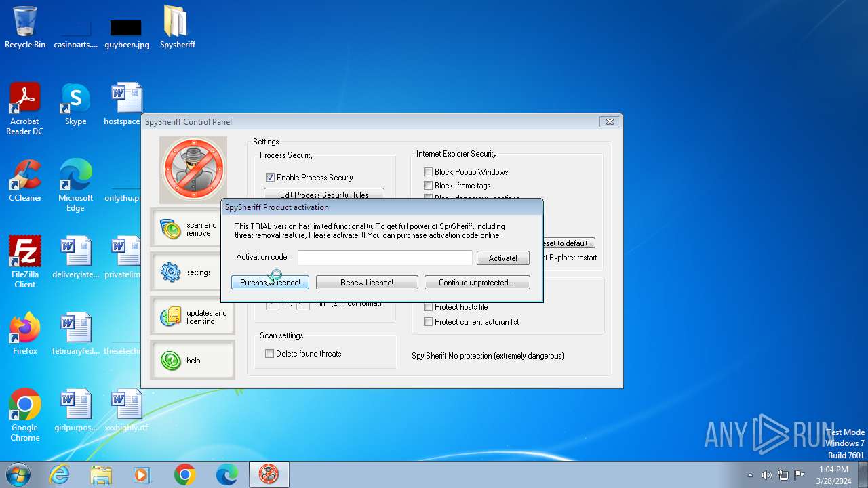This screenshot has width=868, height=488.
Task: Open Microsoft Edge from taskbar
Action: [x=226, y=474]
